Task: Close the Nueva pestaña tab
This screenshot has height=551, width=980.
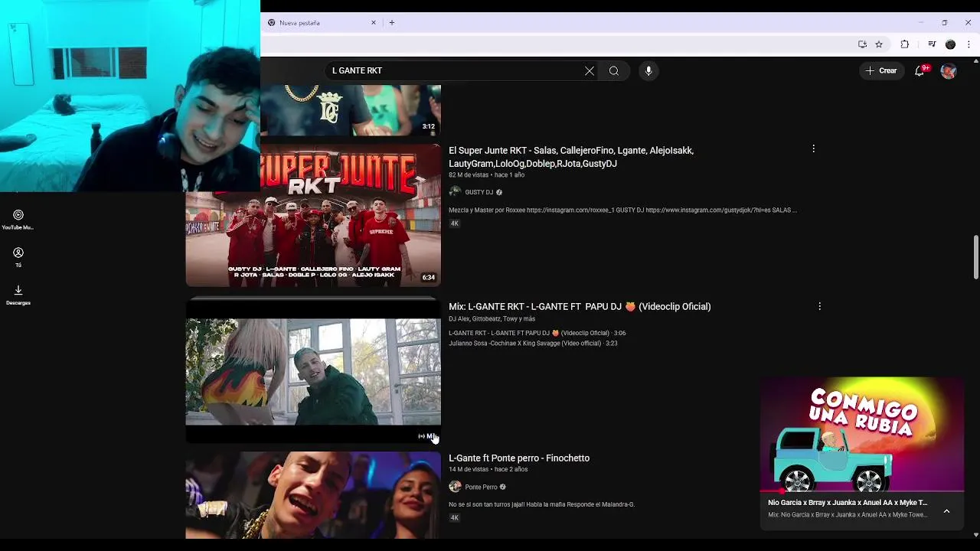Action: 374,23
